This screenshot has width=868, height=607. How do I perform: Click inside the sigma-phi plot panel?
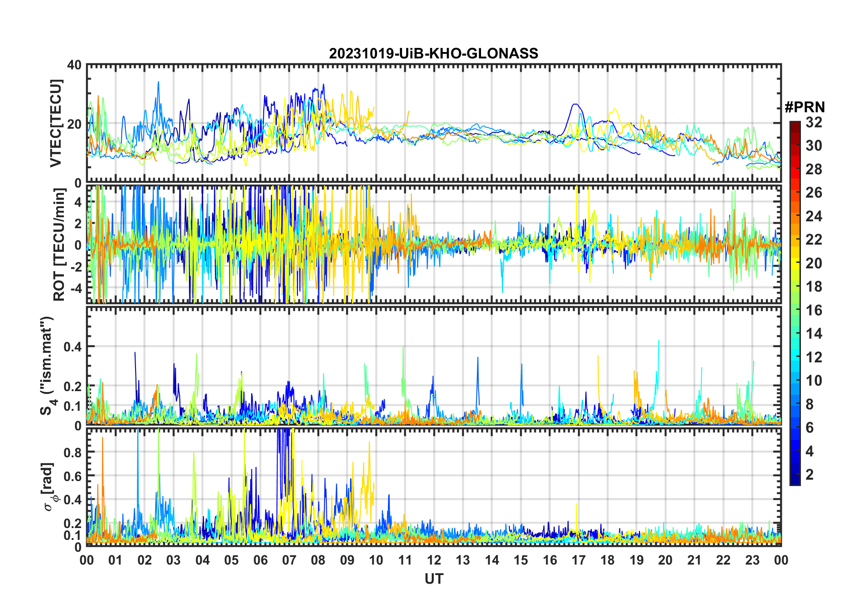click(x=434, y=487)
